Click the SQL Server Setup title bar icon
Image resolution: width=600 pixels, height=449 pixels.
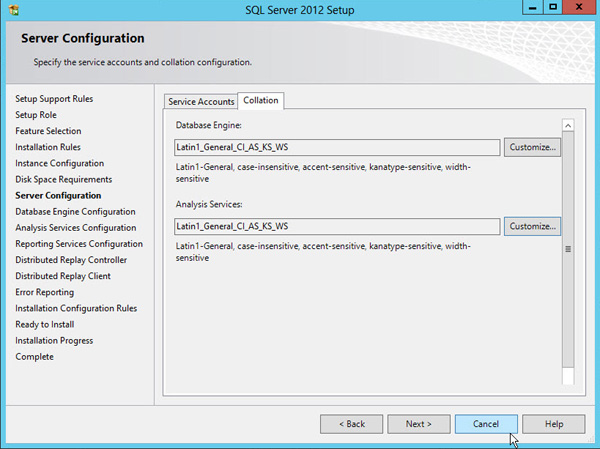14,10
